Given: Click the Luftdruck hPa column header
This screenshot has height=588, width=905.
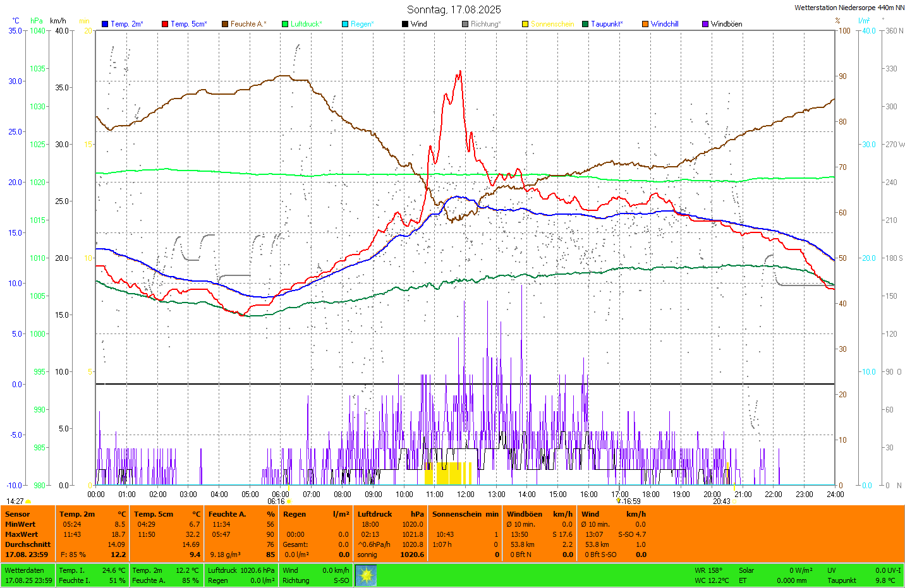Looking at the screenshot, I should 390,514.
